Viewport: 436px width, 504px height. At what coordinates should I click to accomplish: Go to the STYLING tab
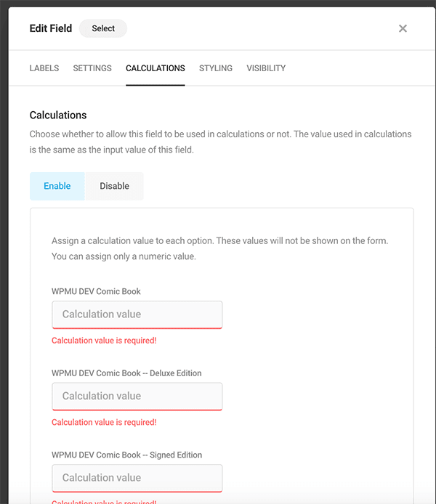pos(216,68)
